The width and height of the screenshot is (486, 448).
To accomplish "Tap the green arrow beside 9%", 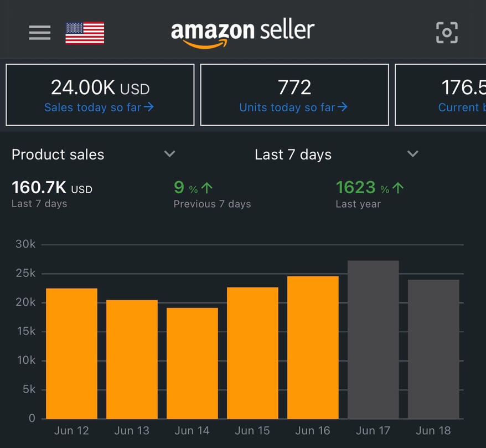I will click(x=208, y=188).
